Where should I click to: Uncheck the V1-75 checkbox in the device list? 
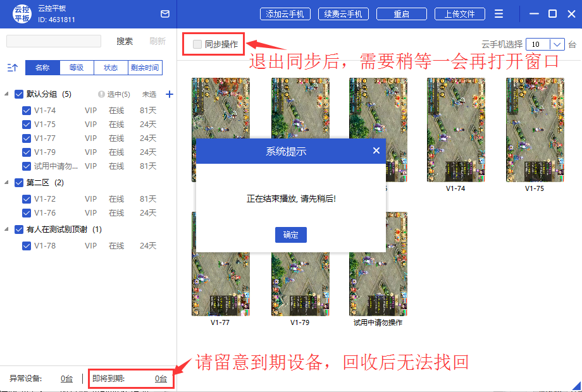tap(27, 124)
